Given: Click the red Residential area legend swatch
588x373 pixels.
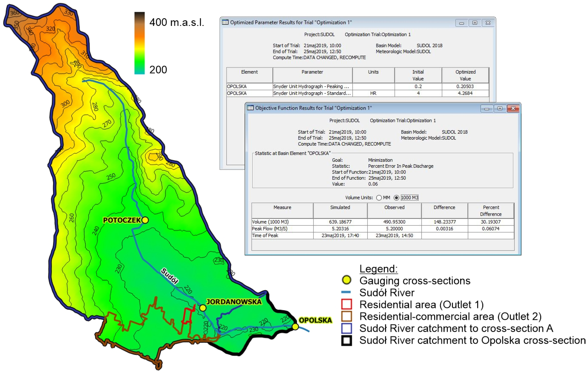Looking at the screenshot, I should click(346, 304).
